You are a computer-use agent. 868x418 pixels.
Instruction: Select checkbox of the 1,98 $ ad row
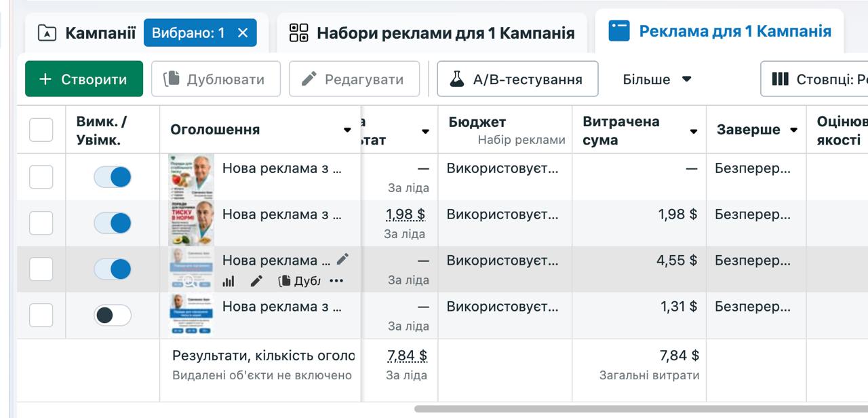tap(41, 223)
